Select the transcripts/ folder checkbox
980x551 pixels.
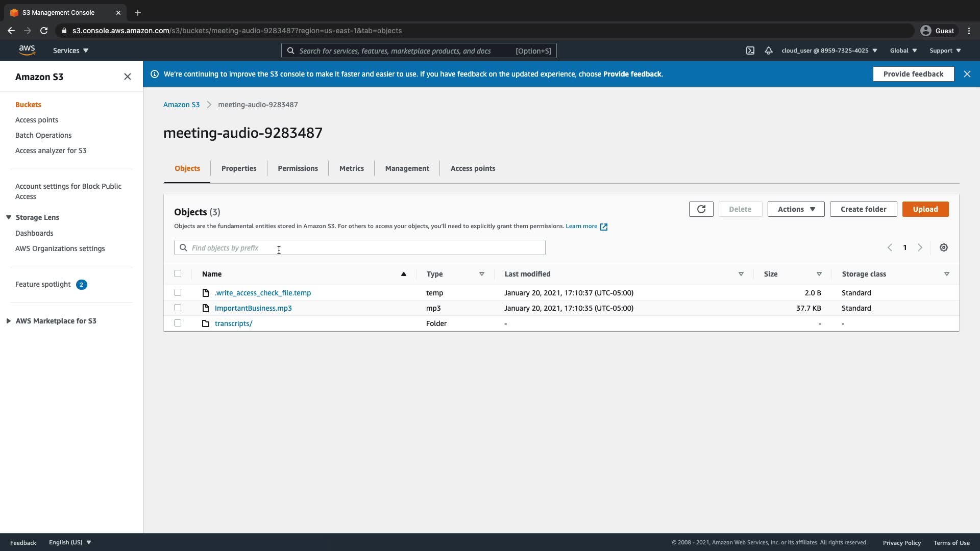tap(178, 323)
